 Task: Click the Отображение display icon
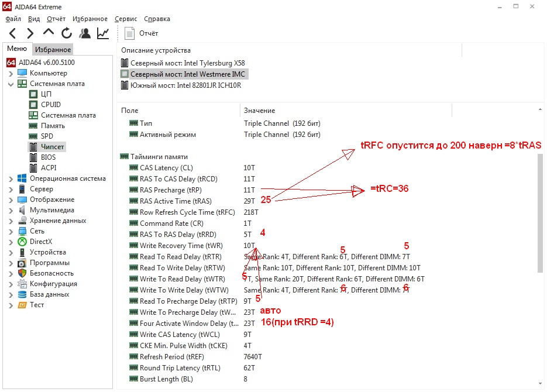(x=22, y=200)
